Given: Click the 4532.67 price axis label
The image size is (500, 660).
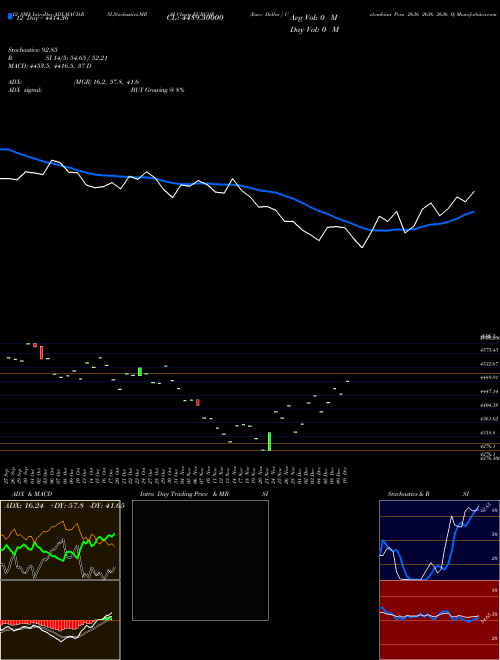Looking at the screenshot, I should [x=489, y=364].
